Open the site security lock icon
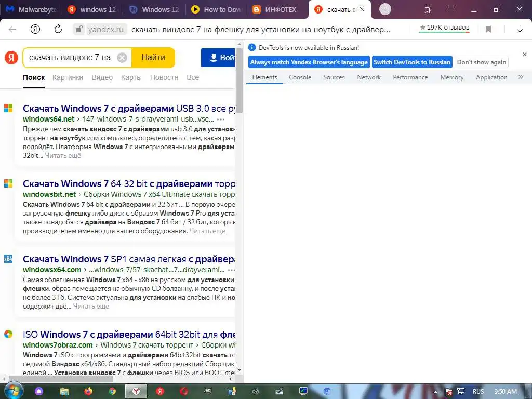The width and height of the screenshot is (532, 399). point(79,30)
